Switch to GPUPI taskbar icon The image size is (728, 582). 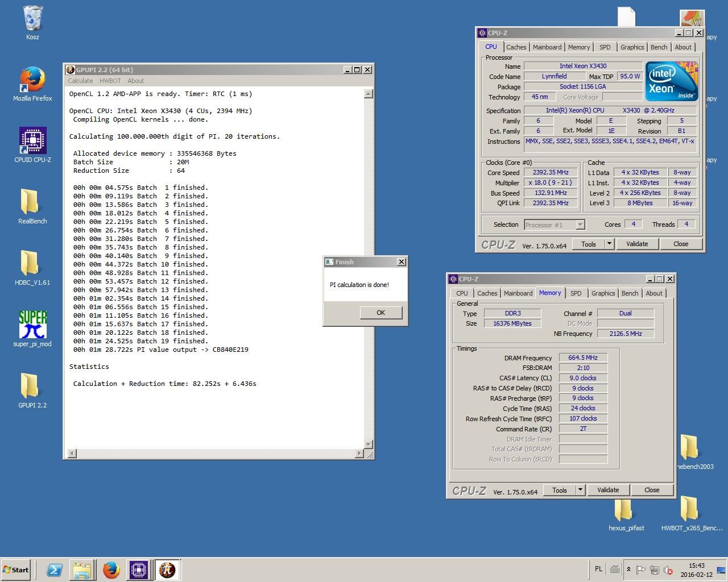[167, 570]
